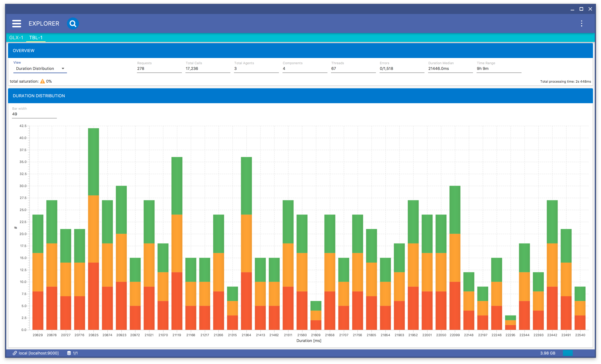The width and height of the screenshot is (601, 364).
Task: Click the Duration [ms] axis title
Action: (x=309, y=341)
